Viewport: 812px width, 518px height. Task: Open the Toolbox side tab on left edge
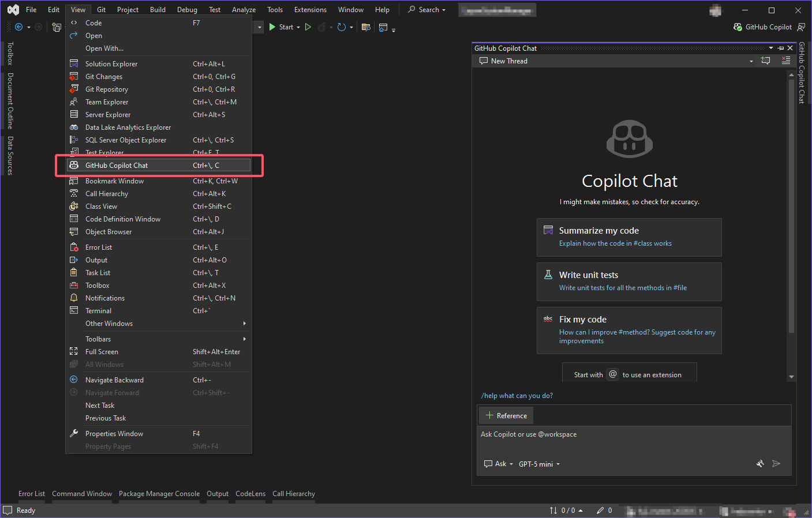(x=10, y=54)
